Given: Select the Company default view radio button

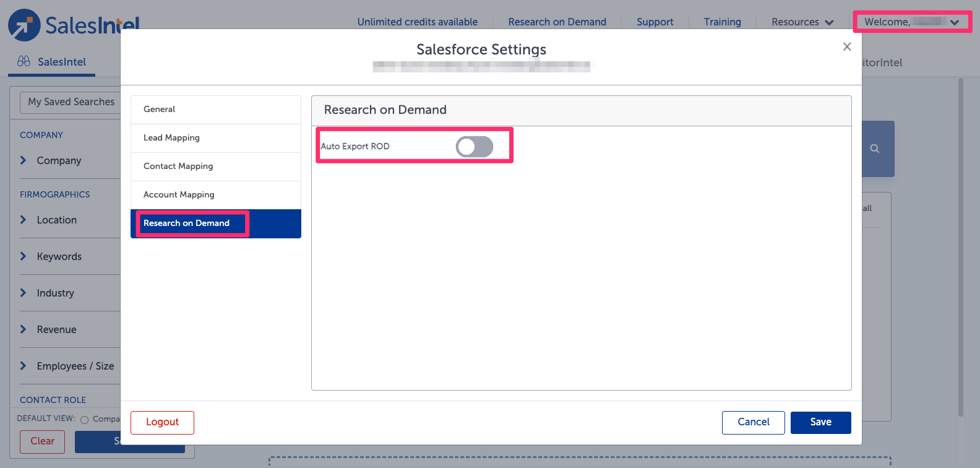Looking at the screenshot, I should 85,420.
